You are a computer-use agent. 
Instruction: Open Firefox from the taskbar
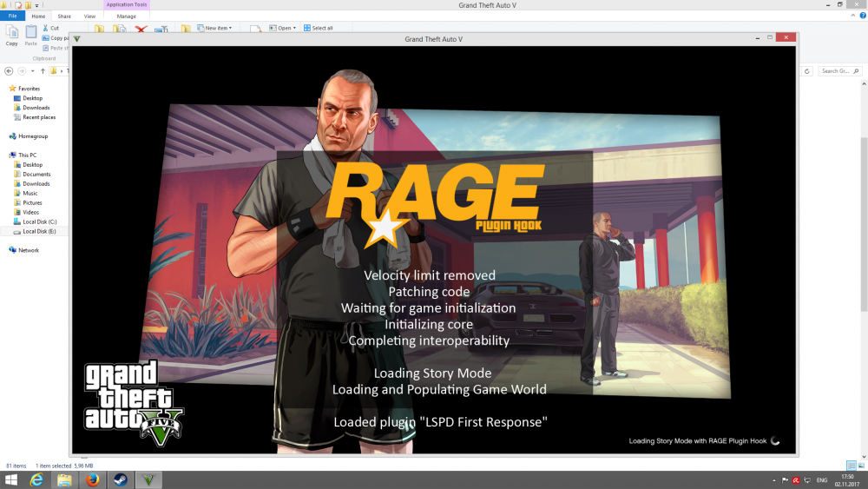pyautogui.click(x=93, y=479)
